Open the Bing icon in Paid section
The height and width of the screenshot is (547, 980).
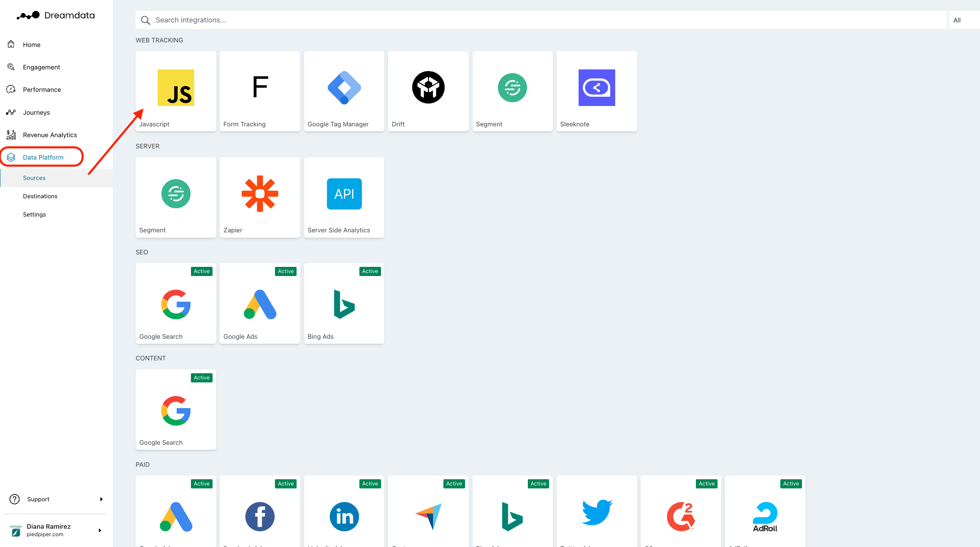[x=512, y=517]
